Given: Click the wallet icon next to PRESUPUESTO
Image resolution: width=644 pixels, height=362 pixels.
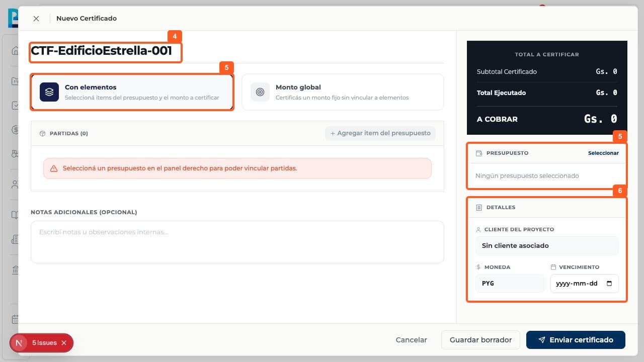Looking at the screenshot, I should (x=479, y=153).
